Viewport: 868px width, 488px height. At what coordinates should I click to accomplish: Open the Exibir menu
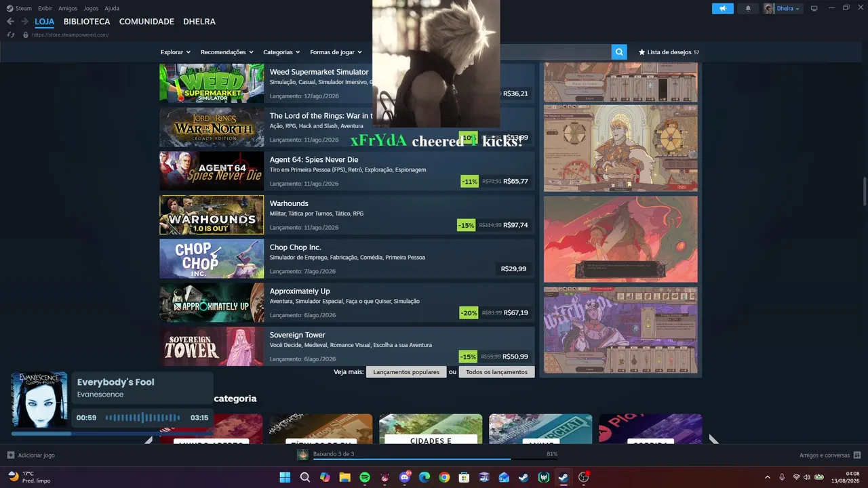click(x=45, y=9)
